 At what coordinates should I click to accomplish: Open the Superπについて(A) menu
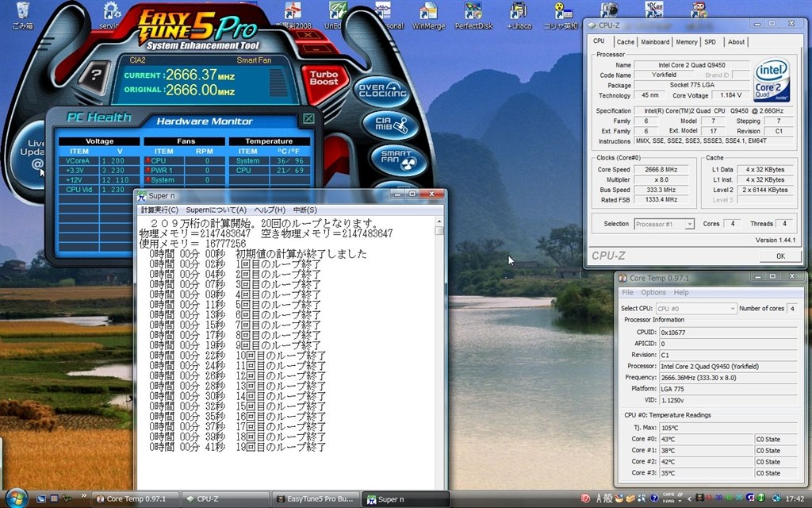click(216, 210)
